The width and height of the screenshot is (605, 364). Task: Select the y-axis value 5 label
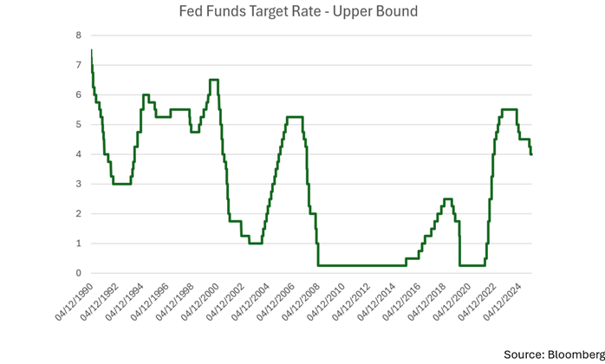pos(79,125)
